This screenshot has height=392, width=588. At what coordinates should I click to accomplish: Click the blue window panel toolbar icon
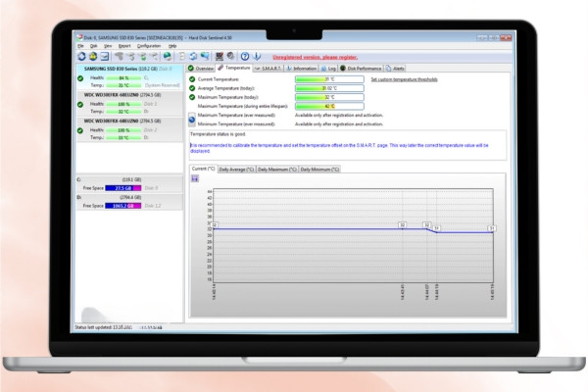click(105, 57)
